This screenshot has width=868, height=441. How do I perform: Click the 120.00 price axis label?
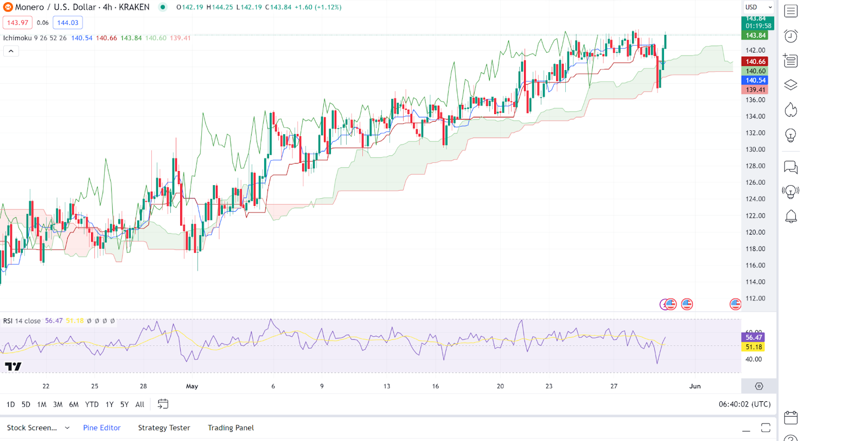click(x=755, y=232)
